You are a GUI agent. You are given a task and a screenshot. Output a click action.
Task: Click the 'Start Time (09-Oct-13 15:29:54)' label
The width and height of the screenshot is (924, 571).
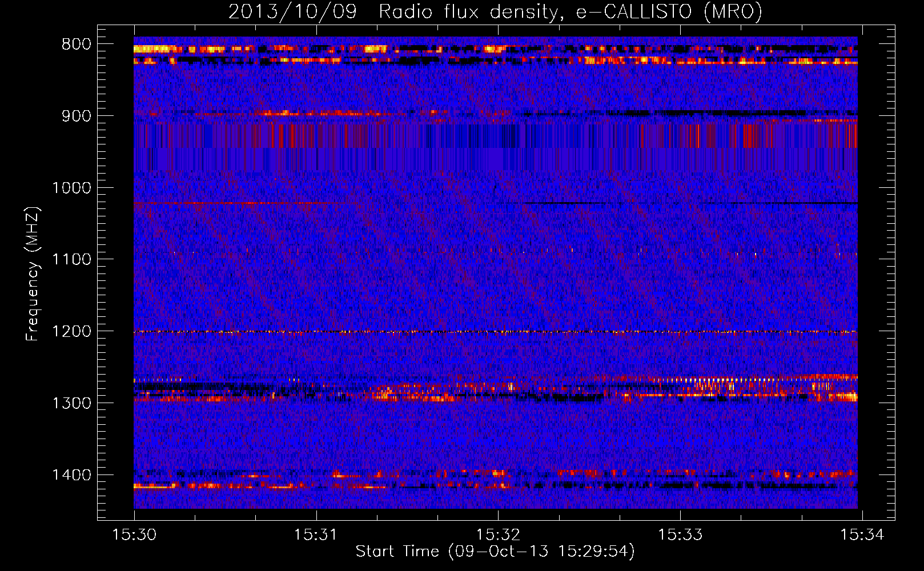point(495,552)
